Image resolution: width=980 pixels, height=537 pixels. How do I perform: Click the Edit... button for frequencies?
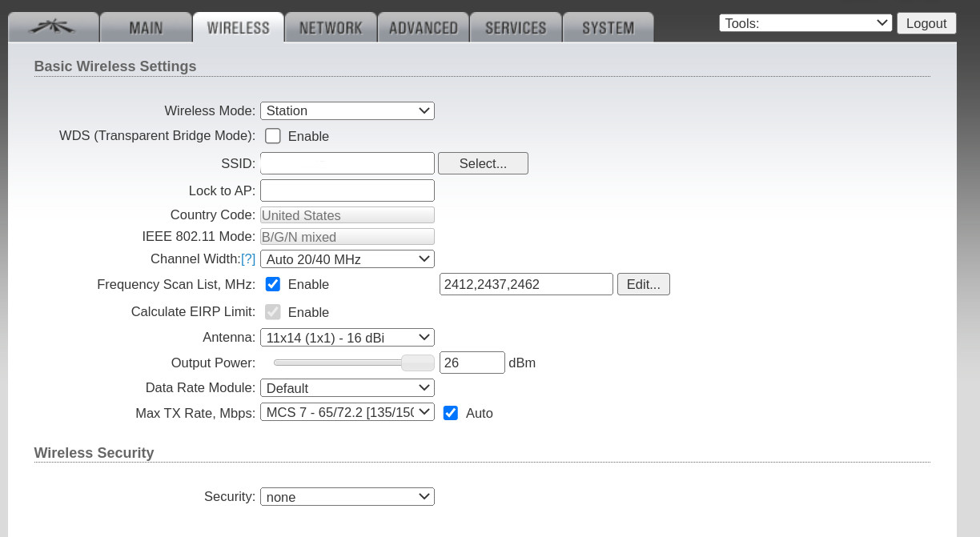(x=644, y=284)
